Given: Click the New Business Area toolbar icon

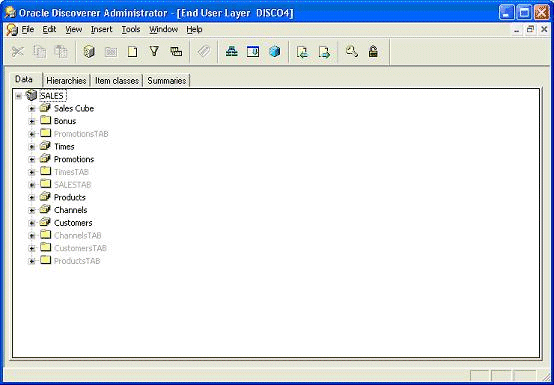Looking at the screenshot, I should click(89, 52).
